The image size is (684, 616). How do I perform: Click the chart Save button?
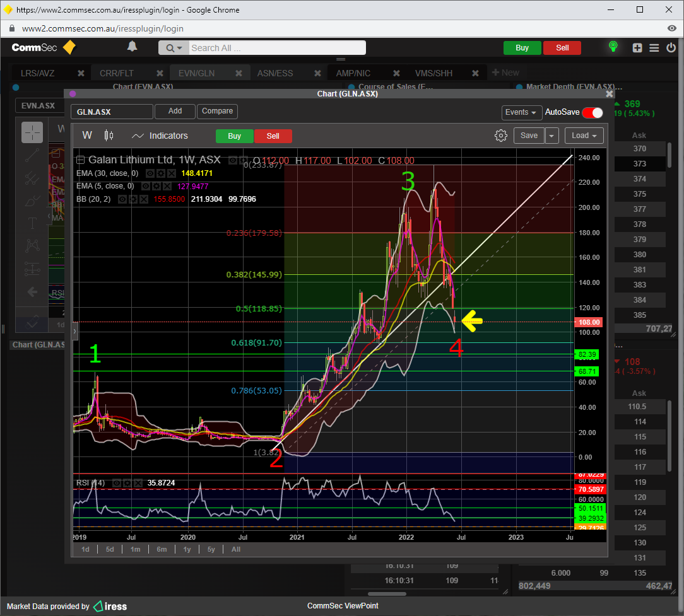(529, 136)
